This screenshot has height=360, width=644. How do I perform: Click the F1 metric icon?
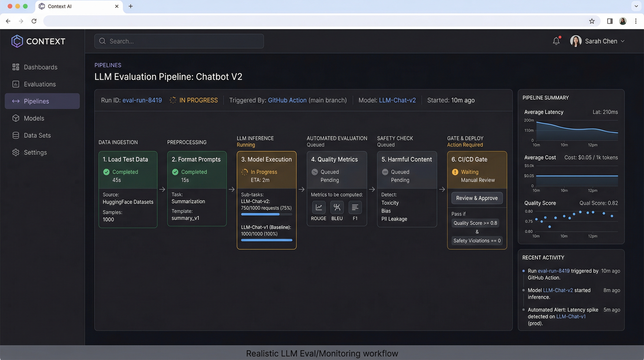click(355, 207)
